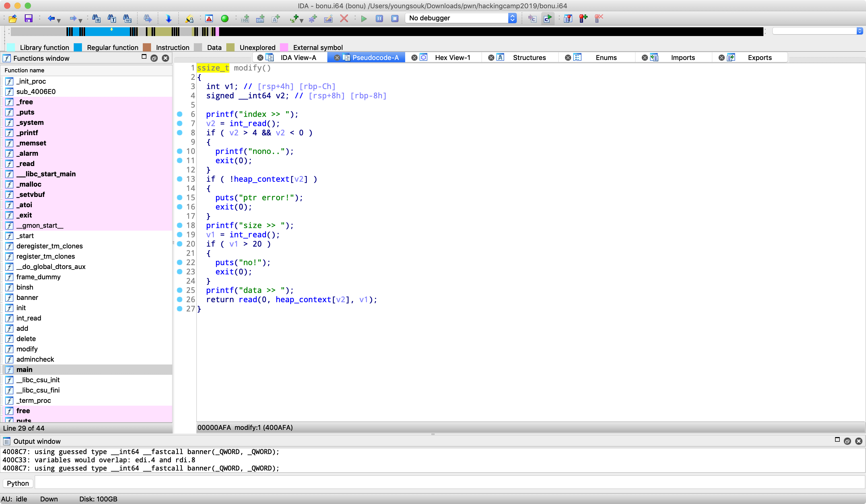Screen dimensions: 866x504
Task: Click the Add breakpoint icon
Action: point(584,18)
